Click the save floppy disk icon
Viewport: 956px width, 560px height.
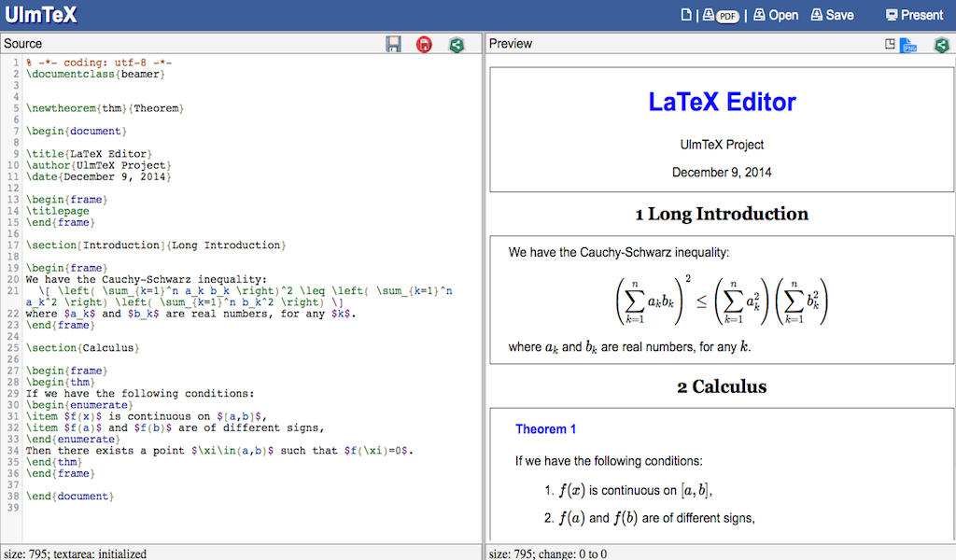(x=393, y=44)
